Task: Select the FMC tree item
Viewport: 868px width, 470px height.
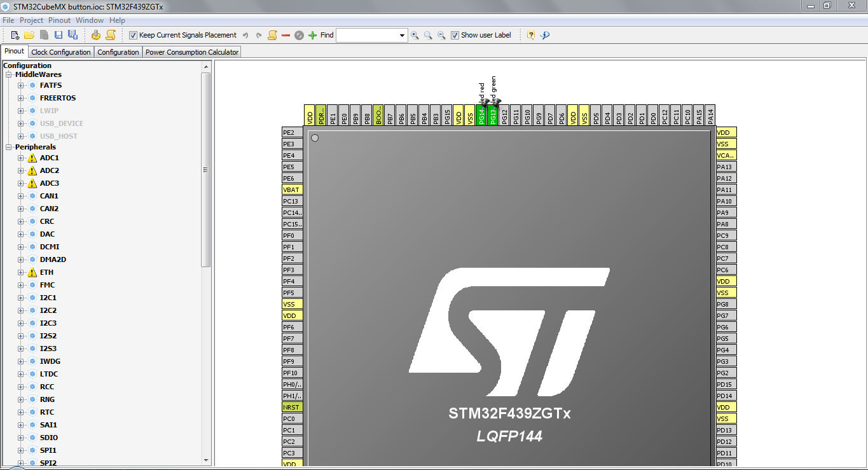Action: tap(47, 285)
